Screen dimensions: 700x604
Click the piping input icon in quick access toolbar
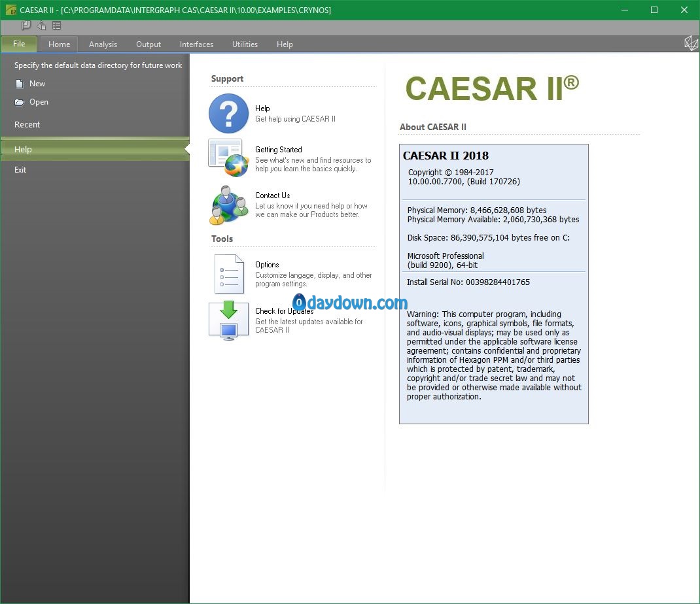26,25
